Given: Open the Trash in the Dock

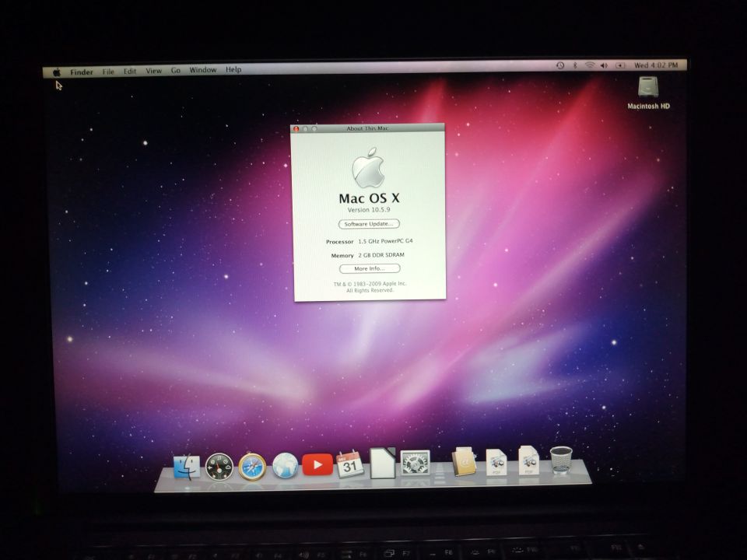Looking at the screenshot, I should (561, 460).
